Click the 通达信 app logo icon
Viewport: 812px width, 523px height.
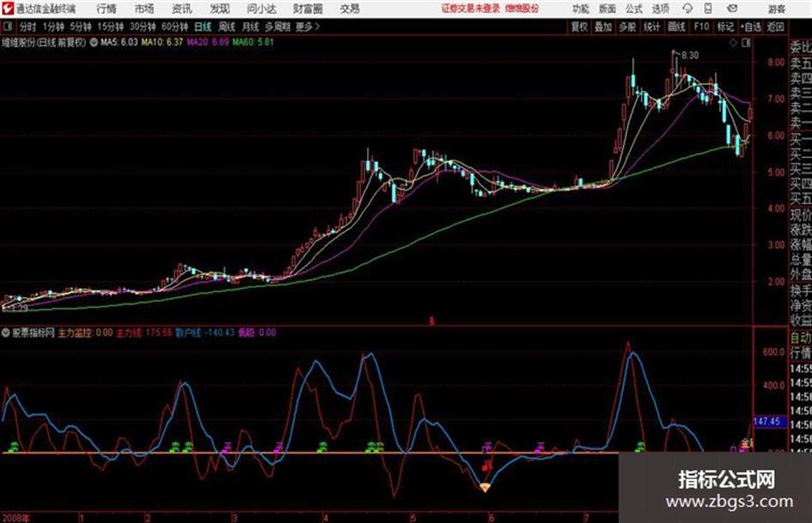coord(9,9)
